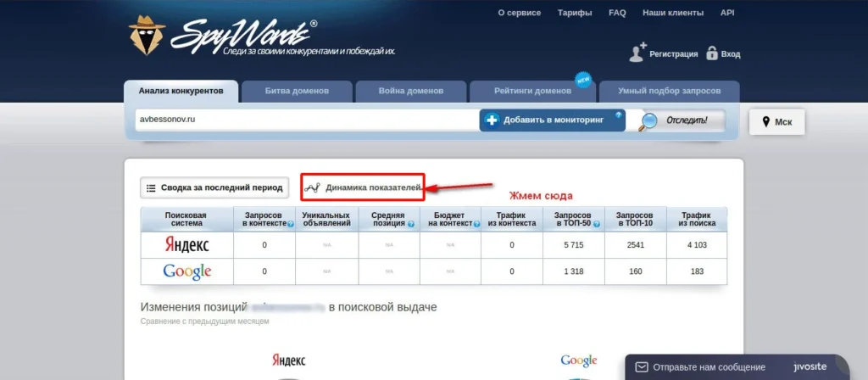The image size is (868, 380).
Task: Click the registration user-plus icon
Action: (637, 52)
